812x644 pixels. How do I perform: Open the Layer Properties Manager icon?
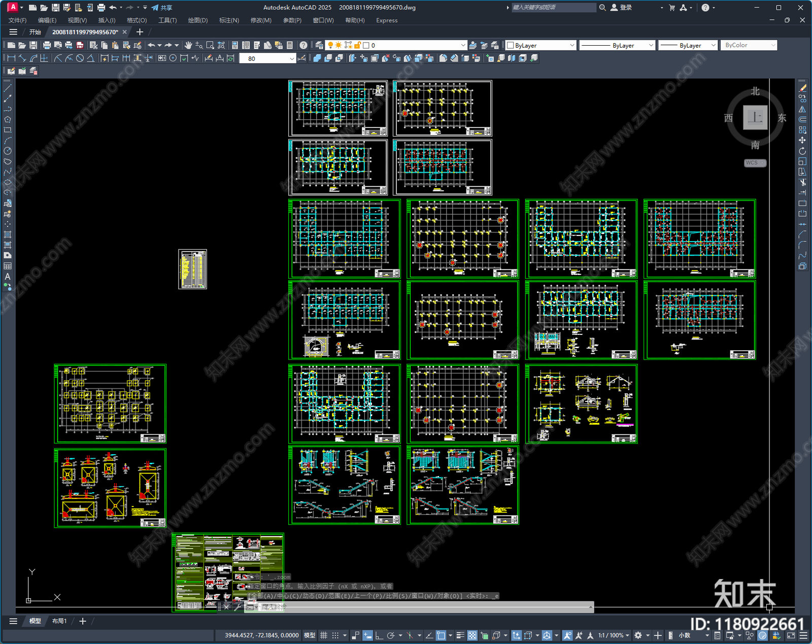pos(319,45)
